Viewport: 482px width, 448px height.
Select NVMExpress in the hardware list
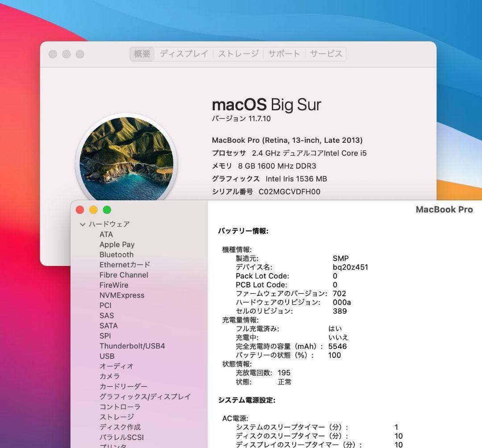click(121, 295)
